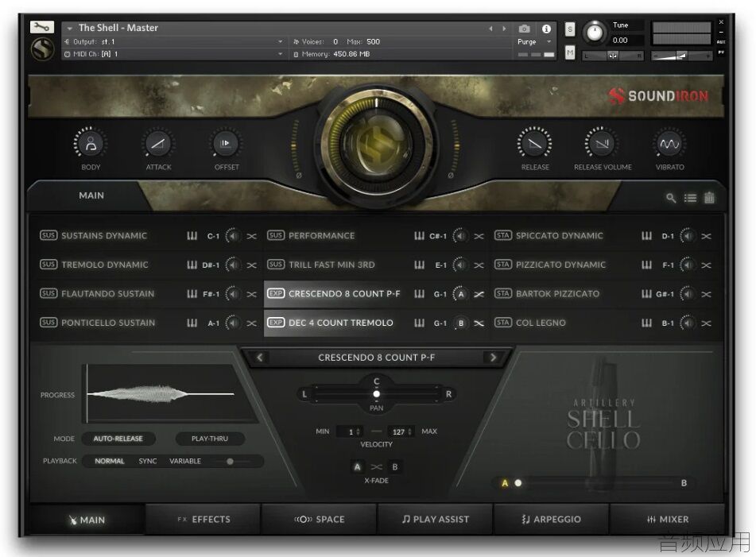Click the trash clear icon
Image resolution: width=756 pixels, height=557 pixels.
[x=709, y=198]
